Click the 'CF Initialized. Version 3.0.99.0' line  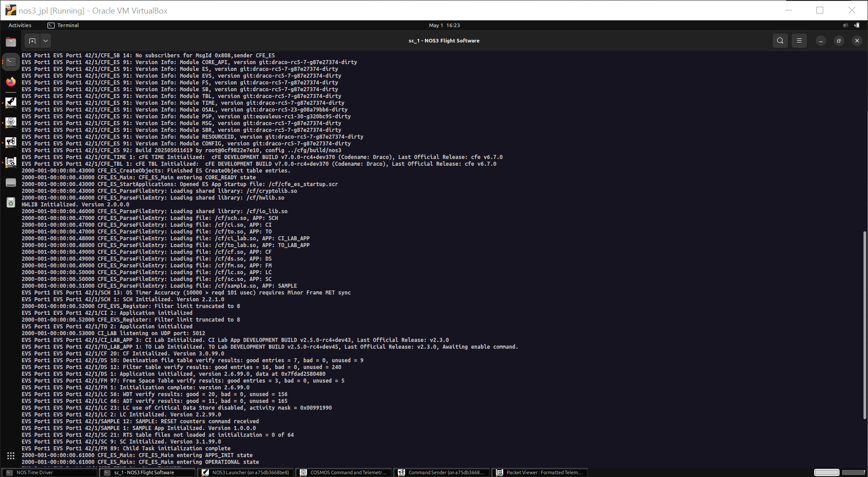tap(123, 354)
